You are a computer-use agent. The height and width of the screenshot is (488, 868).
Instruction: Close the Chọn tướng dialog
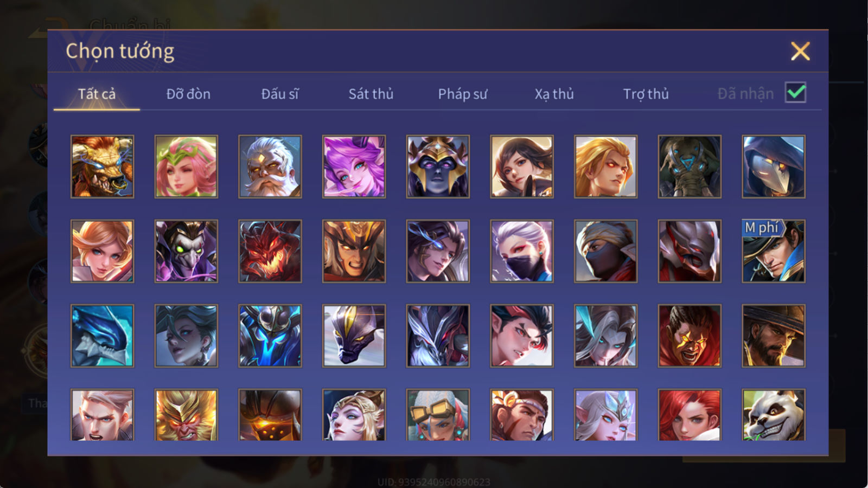[800, 52]
